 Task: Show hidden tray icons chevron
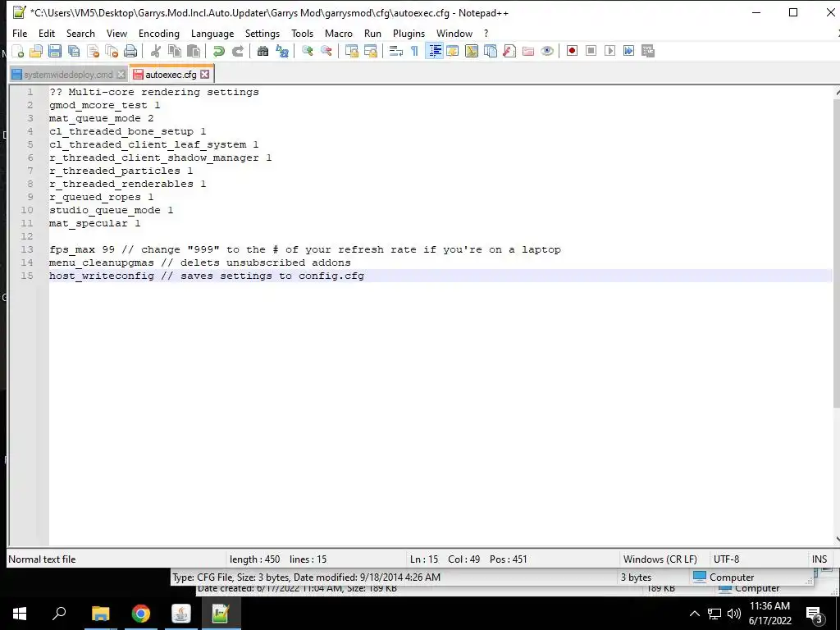[x=694, y=614]
